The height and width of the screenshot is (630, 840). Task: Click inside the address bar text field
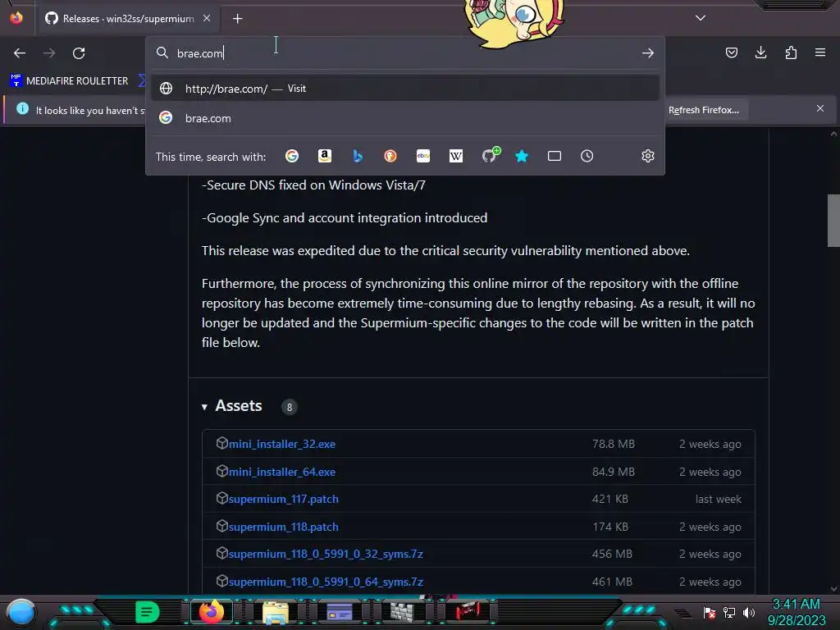point(405,53)
